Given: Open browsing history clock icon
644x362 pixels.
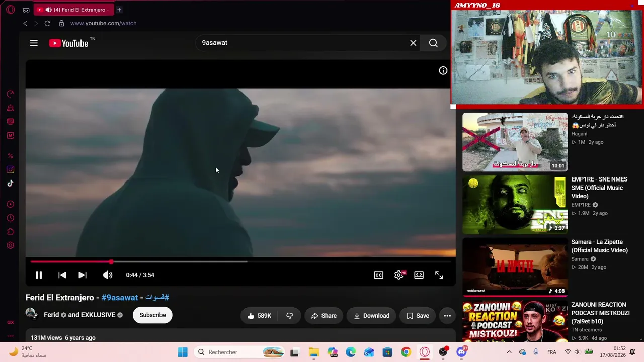Looking at the screenshot, I should 10,218.
